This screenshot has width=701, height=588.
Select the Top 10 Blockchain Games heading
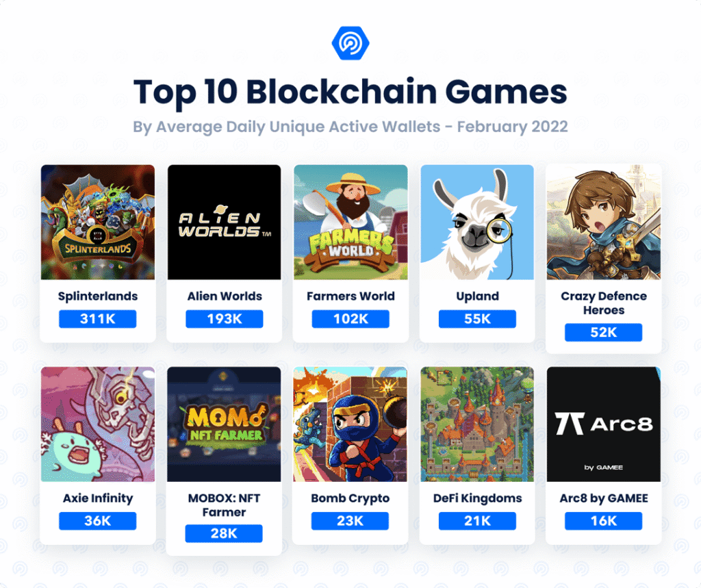point(350,92)
